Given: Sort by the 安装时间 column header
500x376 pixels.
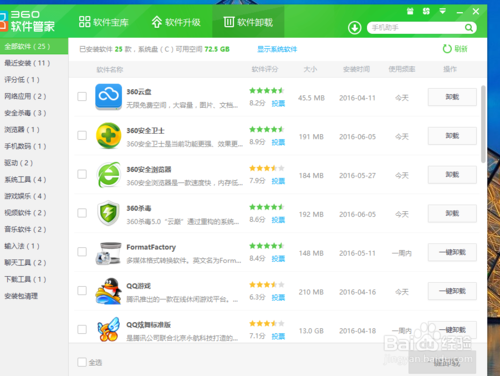Looking at the screenshot, I should (356, 69).
